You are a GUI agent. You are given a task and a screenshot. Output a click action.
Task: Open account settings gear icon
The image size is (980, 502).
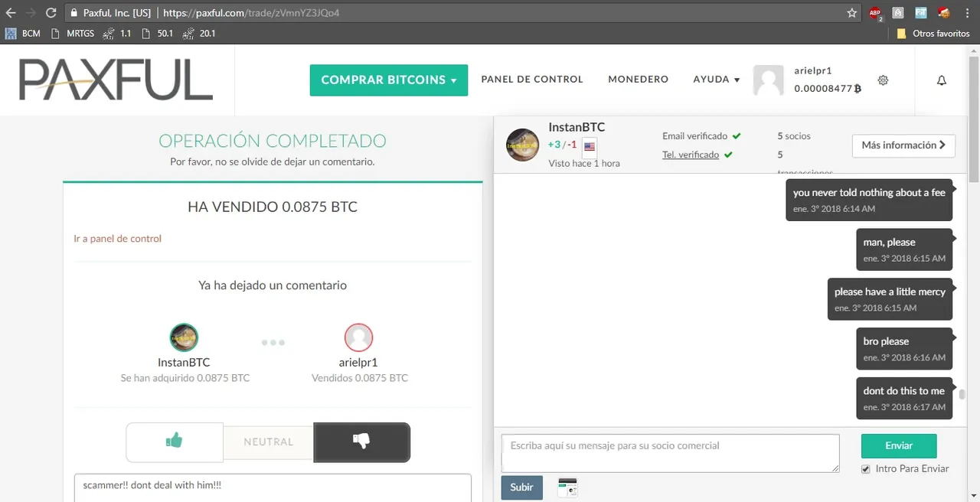coord(883,80)
